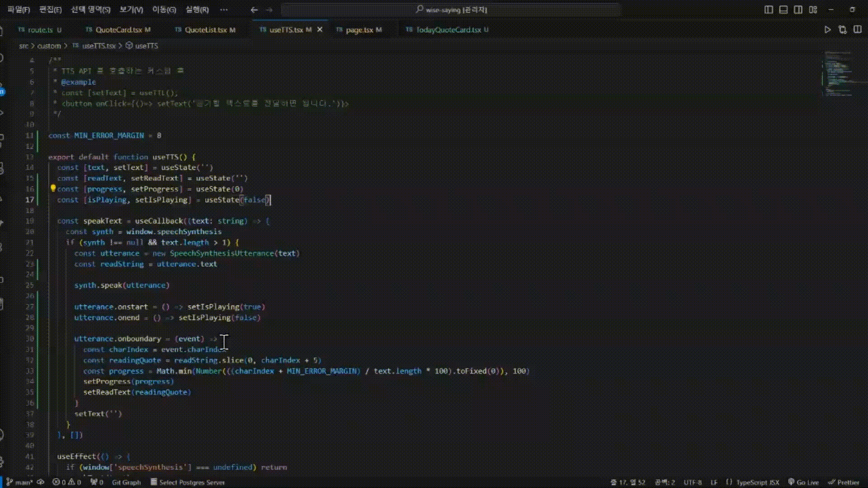Select the TypeScript JSX language mode
Screen dimensions: 868x488
click(753, 482)
